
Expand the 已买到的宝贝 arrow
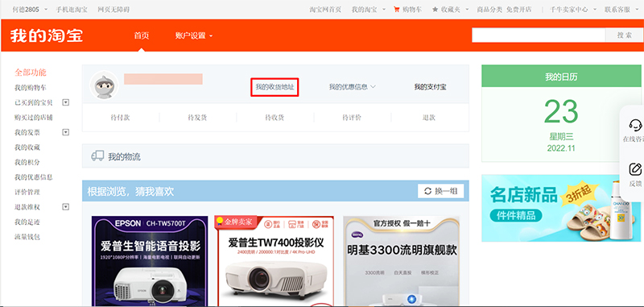coord(66,102)
